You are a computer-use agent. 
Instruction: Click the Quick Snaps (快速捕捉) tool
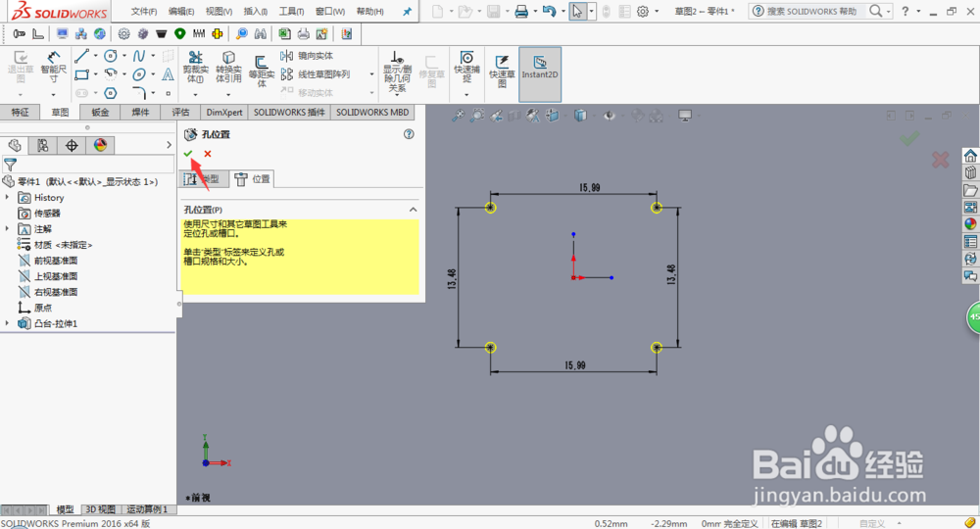click(x=466, y=67)
